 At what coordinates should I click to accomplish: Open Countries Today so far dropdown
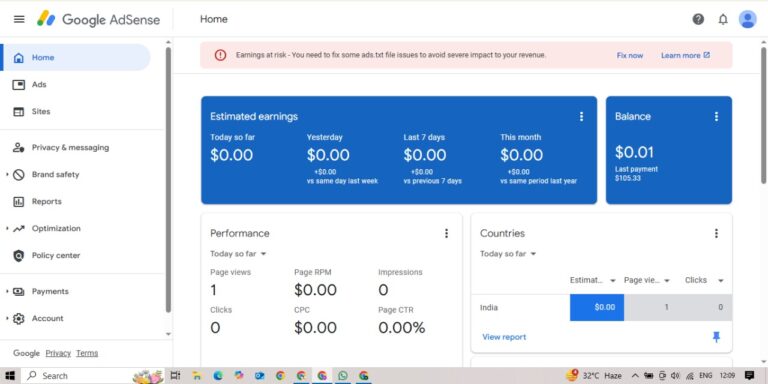(x=508, y=254)
